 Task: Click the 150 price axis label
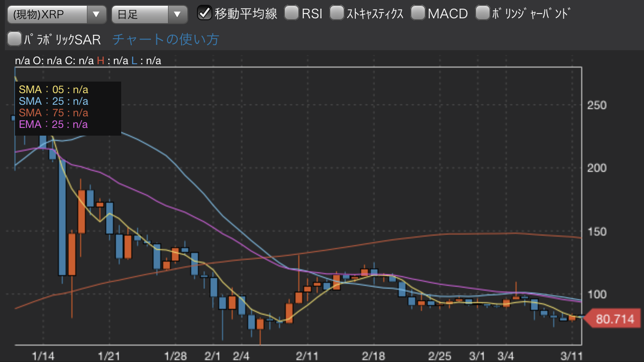[597, 232]
